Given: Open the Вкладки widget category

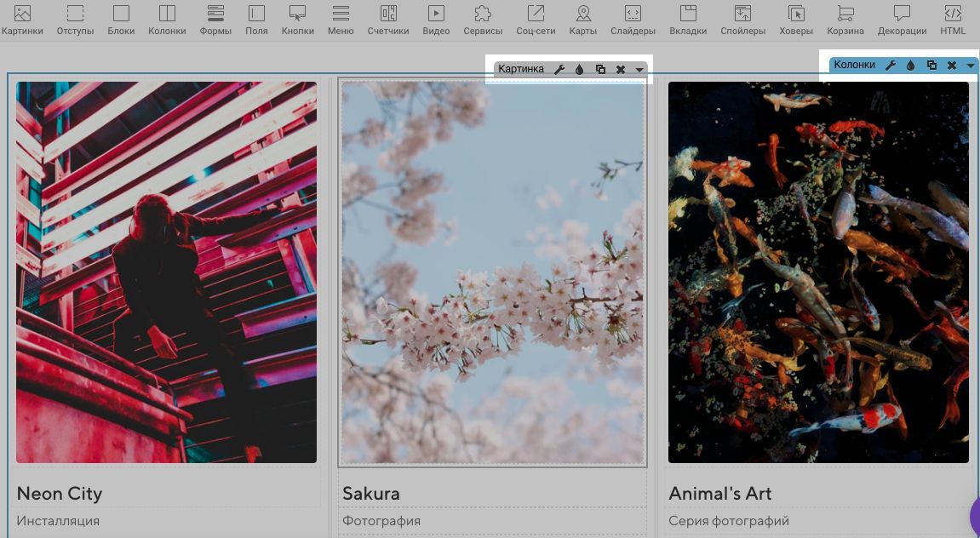Looking at the screenshot, I should point(687,20).
